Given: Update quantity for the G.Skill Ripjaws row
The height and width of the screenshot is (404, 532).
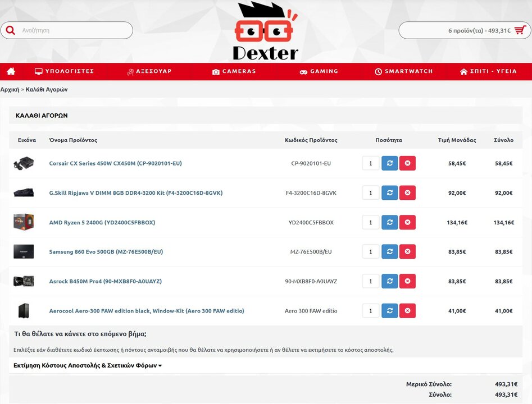Looking at the screenshot, I should [389, 193].
